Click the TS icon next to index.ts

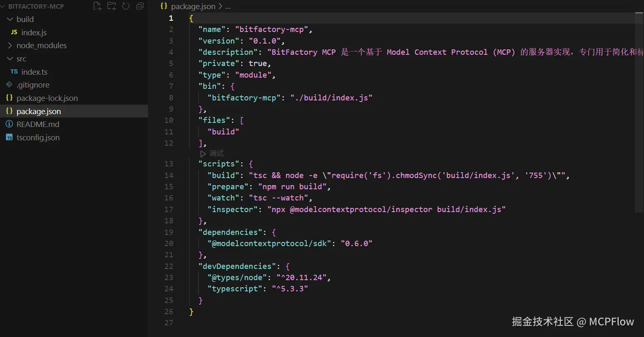14,71
